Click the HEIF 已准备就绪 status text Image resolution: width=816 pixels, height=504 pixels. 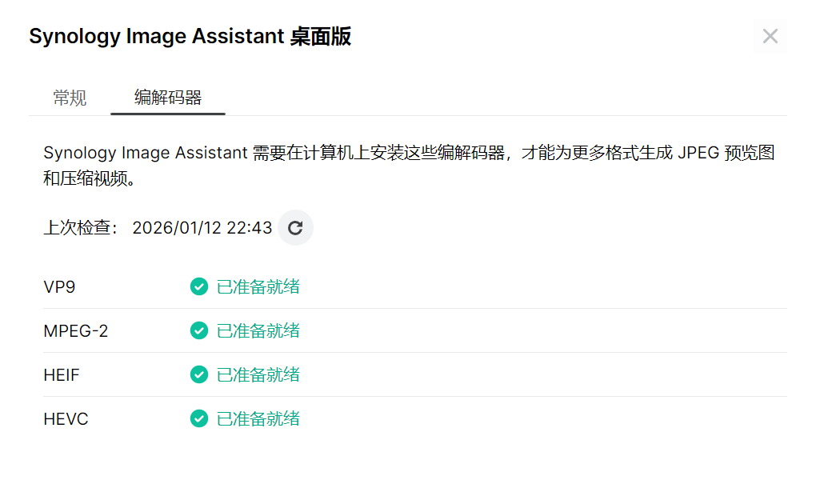tap(258, 374)
